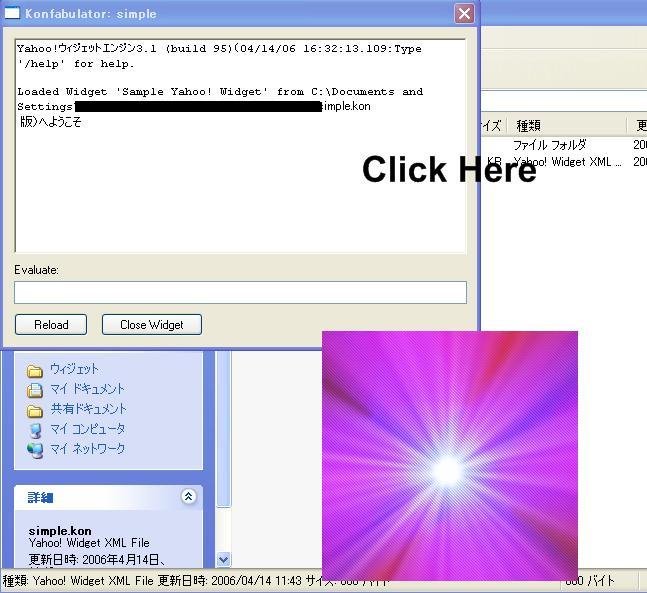The image size is (647, 593).
Task: Click the ウィジェット link in the sidebar
Action: pyautogui.click(x=75, y=369)
